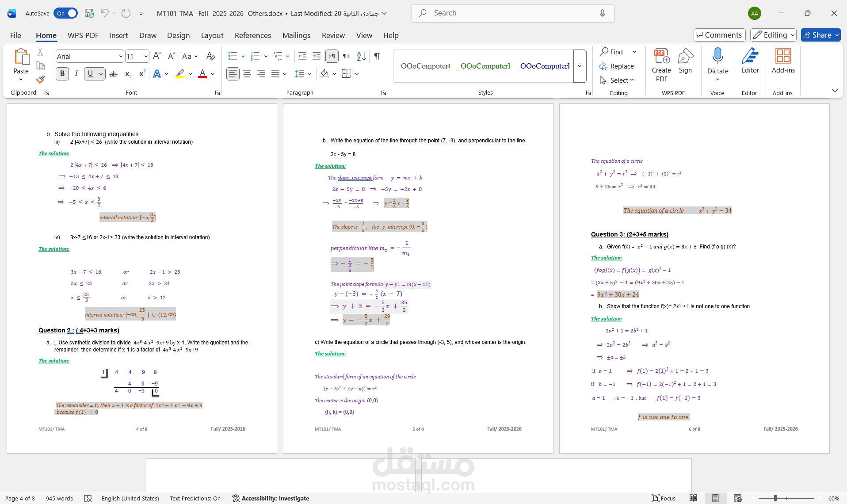Collapse the ribbon with the chevron

pyautogui.click(x=835, y=91)
